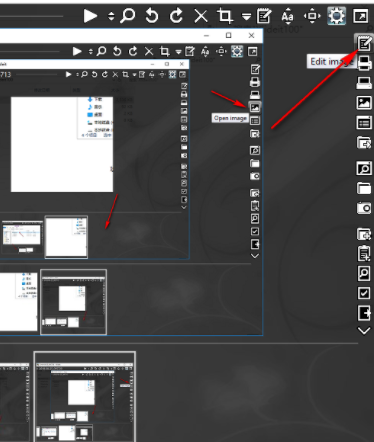
Task: Click the nested window's gear settings icon
Action: pos(237,51)
